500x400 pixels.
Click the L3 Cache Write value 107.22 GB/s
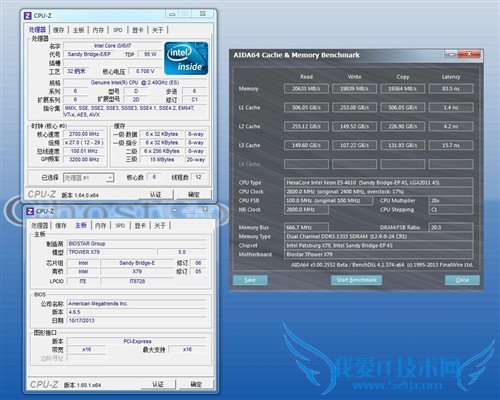point(354,145)
